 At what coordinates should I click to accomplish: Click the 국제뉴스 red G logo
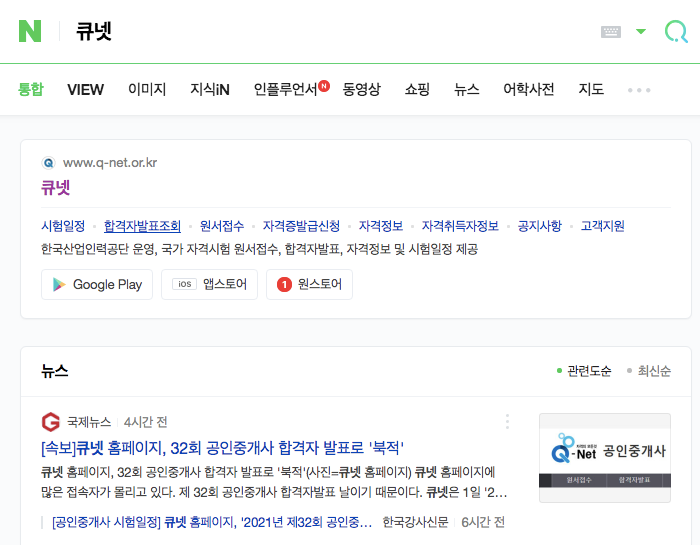(51, 422)
